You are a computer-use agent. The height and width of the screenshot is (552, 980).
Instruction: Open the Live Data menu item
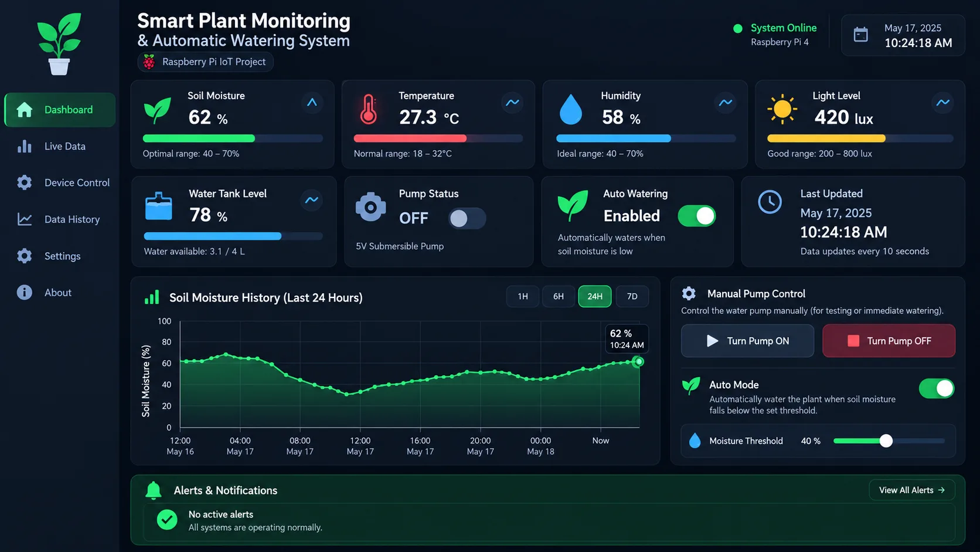60,146
